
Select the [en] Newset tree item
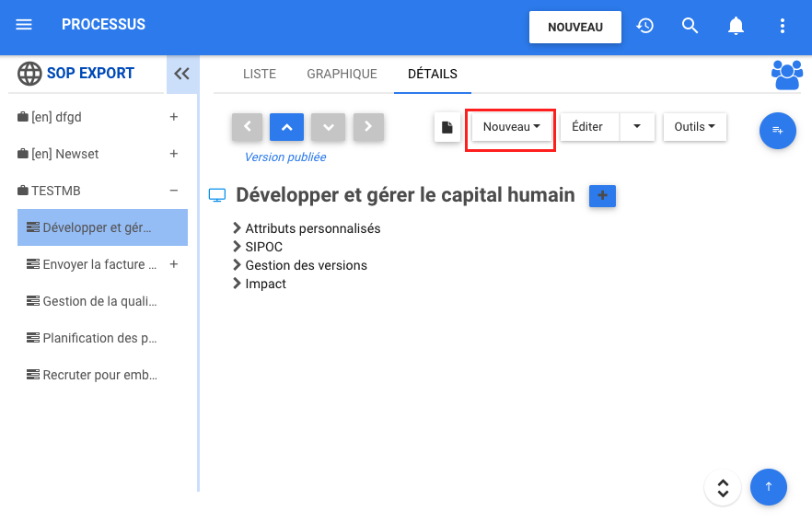click(64, 154)
